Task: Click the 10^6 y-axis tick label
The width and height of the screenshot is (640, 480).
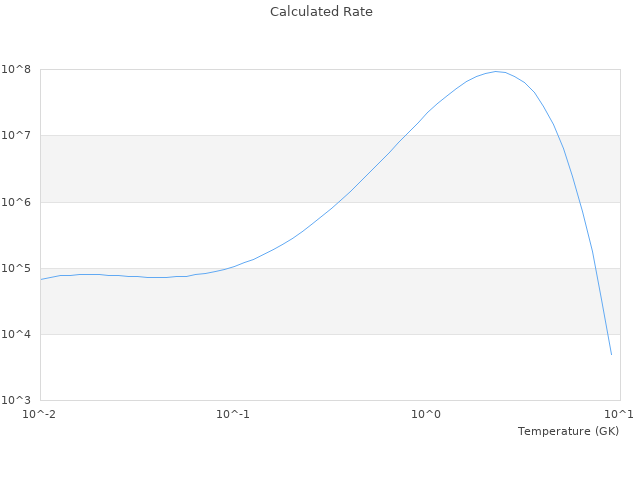Action: tap(18, 202)
